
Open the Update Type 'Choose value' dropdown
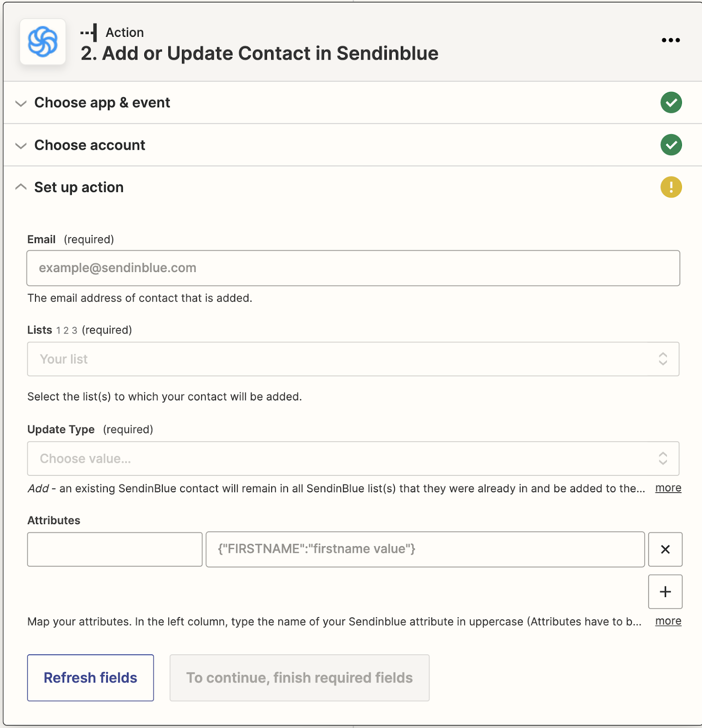click(x=353, y=459)
